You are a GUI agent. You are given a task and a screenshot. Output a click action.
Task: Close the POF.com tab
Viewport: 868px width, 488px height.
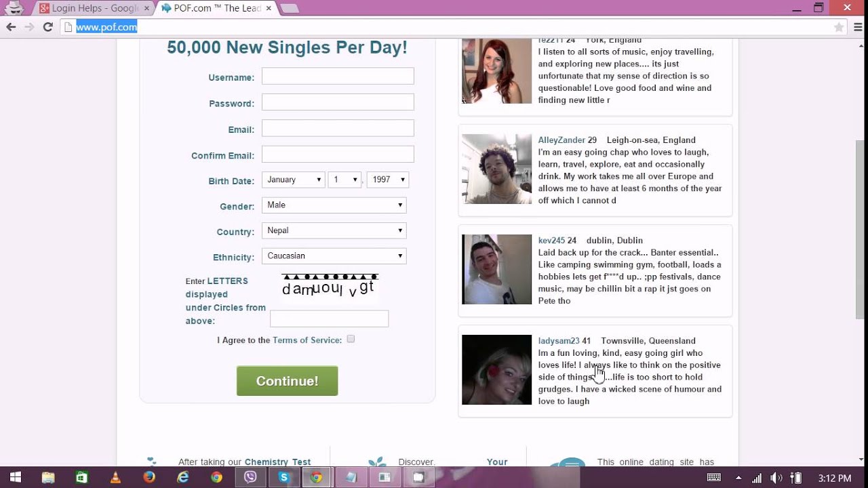pos(269,8)
